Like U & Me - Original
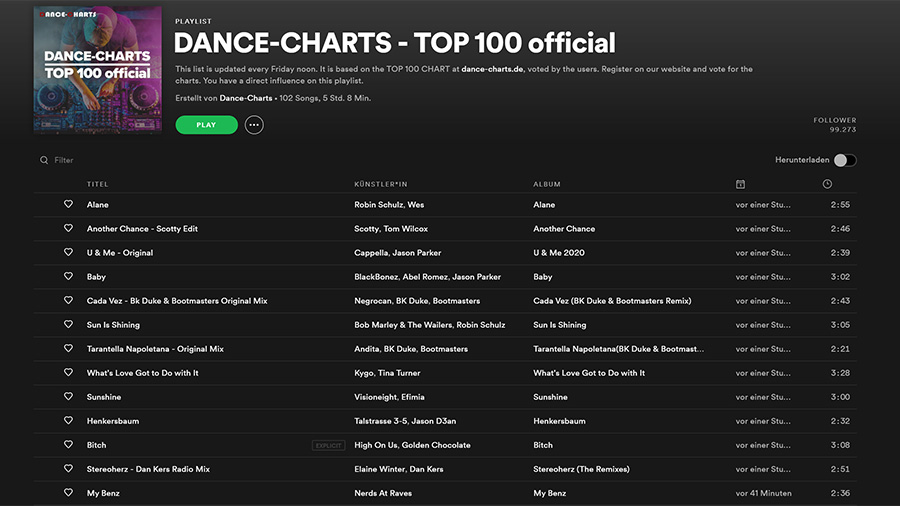Viewport: 900px width, 506px height. point(68,252)
